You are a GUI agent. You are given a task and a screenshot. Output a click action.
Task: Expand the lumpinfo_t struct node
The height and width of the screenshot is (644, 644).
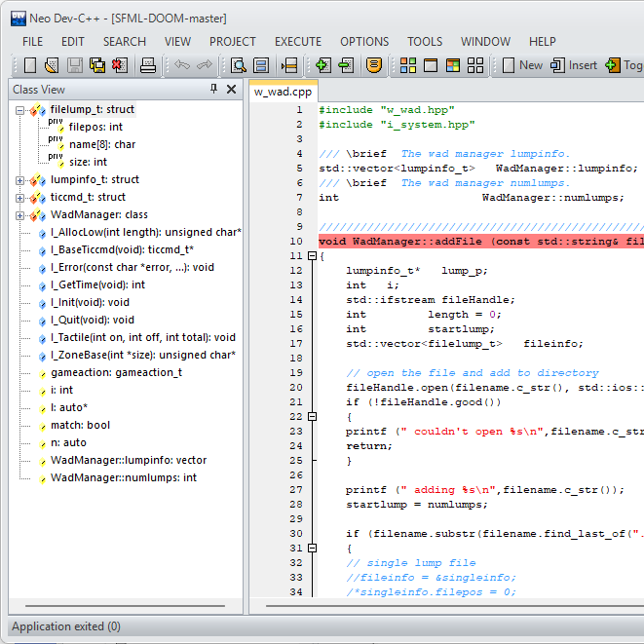pos(20,179)
